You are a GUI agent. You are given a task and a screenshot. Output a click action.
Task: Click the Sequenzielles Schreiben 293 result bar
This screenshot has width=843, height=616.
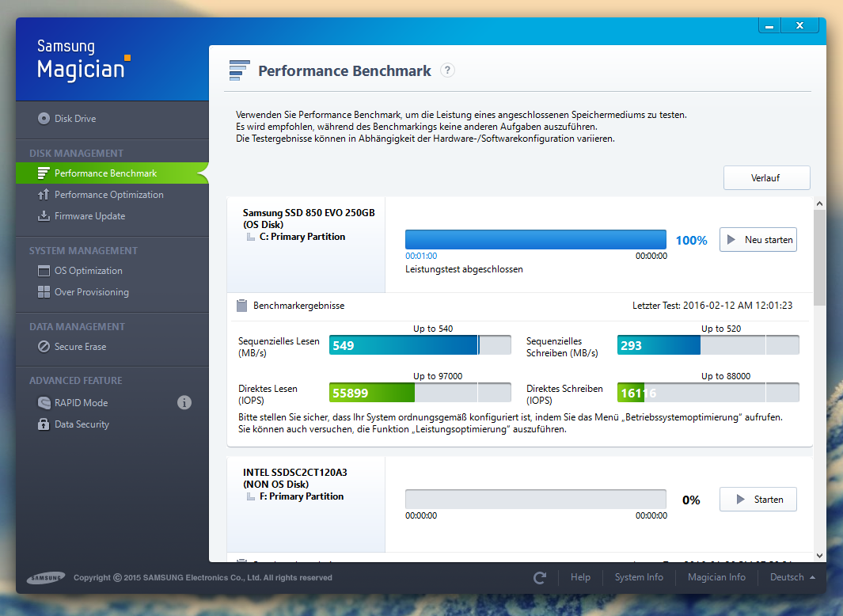708,345
